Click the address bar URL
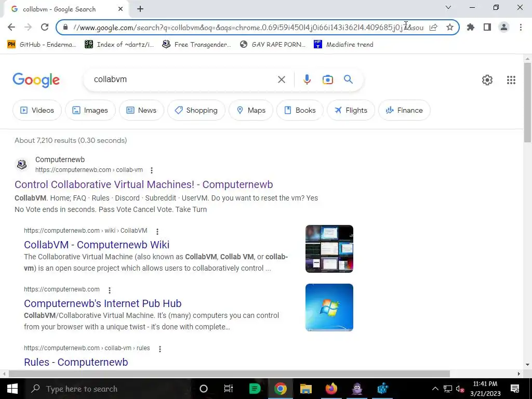532x399 pixels. click(248, 28)
